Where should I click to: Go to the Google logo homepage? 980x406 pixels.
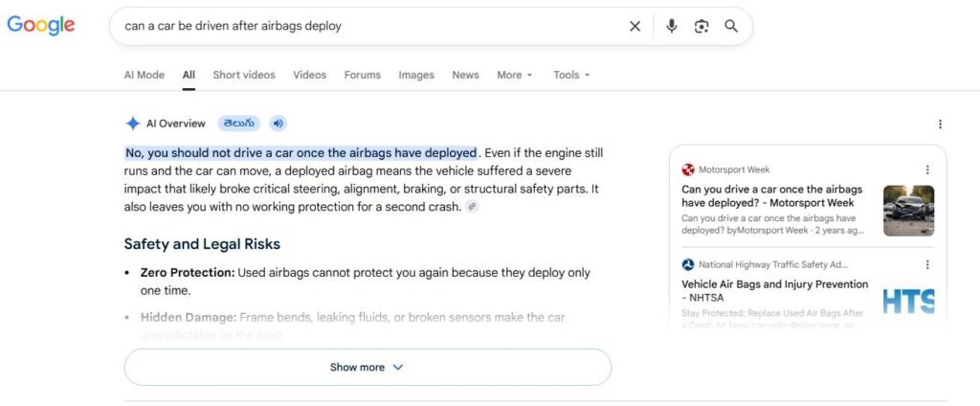40,26
